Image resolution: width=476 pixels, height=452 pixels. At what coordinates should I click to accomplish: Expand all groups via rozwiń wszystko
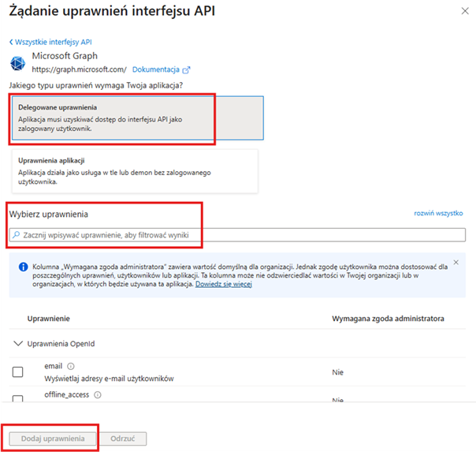pyautogui.click(x=439, y=214)
